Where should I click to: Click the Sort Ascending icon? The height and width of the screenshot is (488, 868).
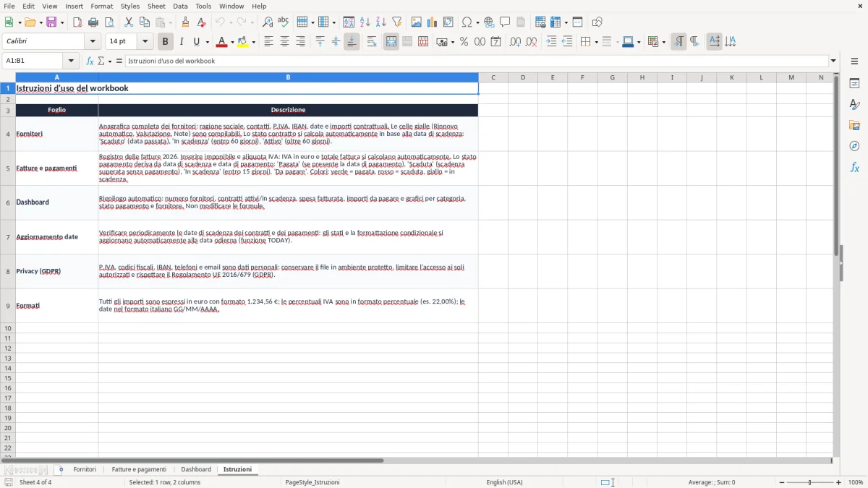365,22
